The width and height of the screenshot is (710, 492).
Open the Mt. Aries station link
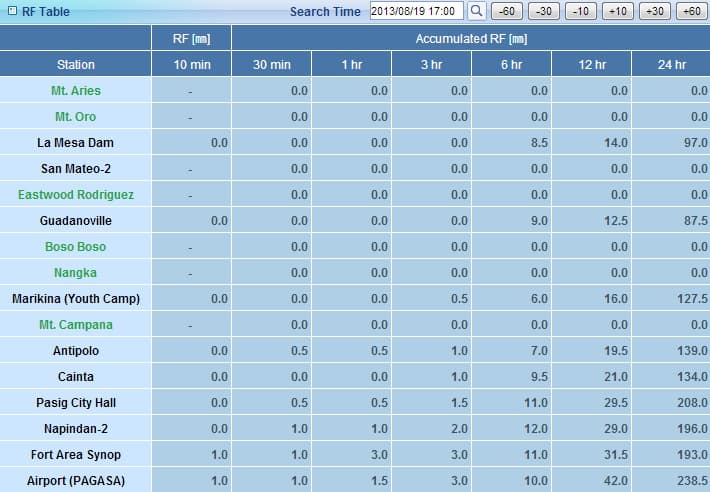(75, 91)
